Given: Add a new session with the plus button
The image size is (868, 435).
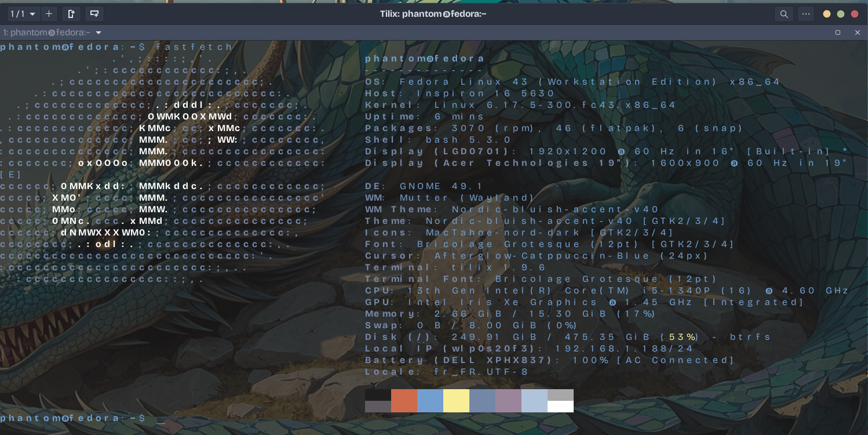Looking at the screenshot, I should pyautogui.click(x=49, y=14).
